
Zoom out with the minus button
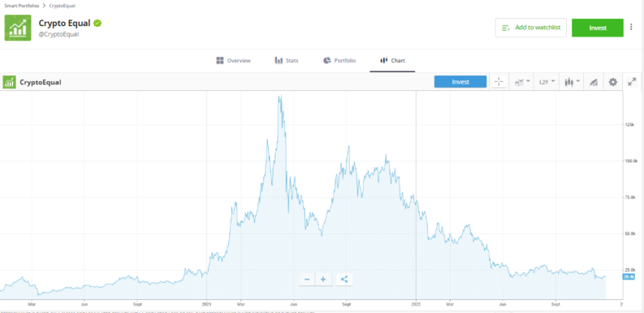[307, 280]
